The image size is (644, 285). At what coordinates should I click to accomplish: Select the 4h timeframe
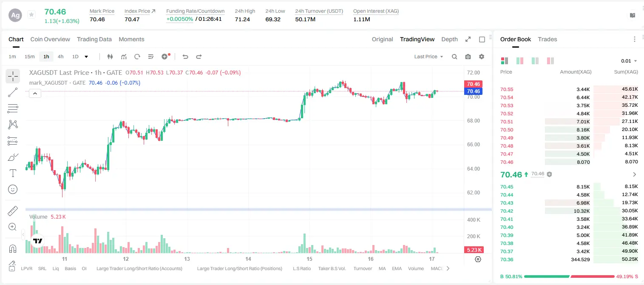tap(60, 57)
